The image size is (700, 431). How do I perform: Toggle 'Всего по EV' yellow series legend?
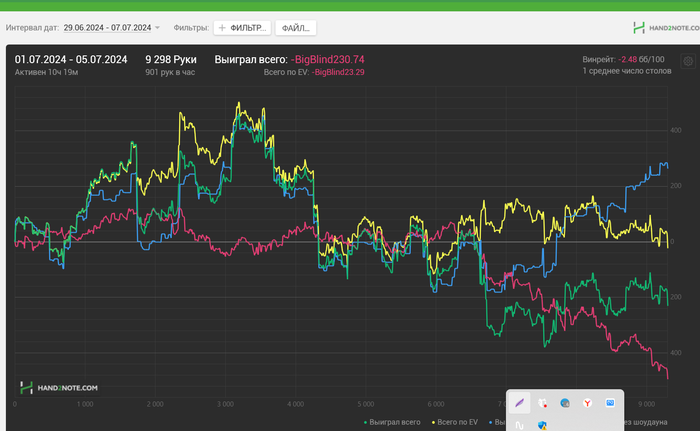pyautogui.click(x=454, y=422)
